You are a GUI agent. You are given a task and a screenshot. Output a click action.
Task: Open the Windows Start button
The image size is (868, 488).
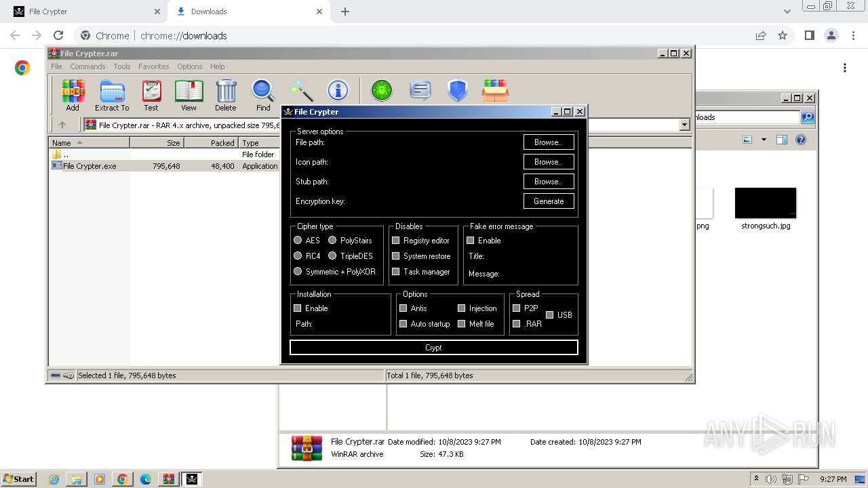click(x=18, y=479)
